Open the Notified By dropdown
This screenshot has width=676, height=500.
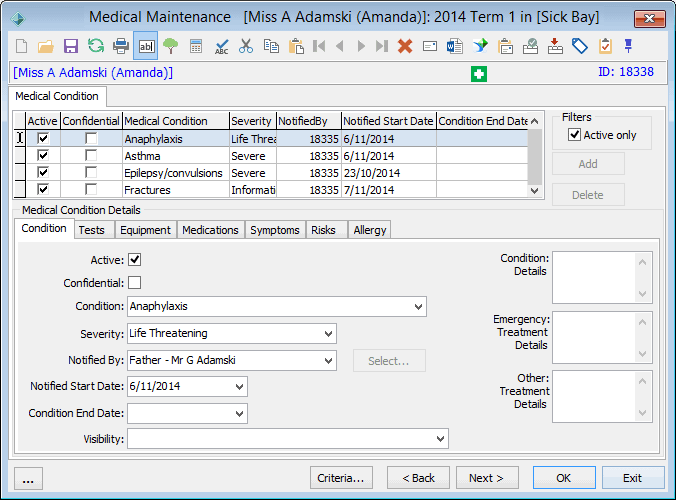(328, 360)
